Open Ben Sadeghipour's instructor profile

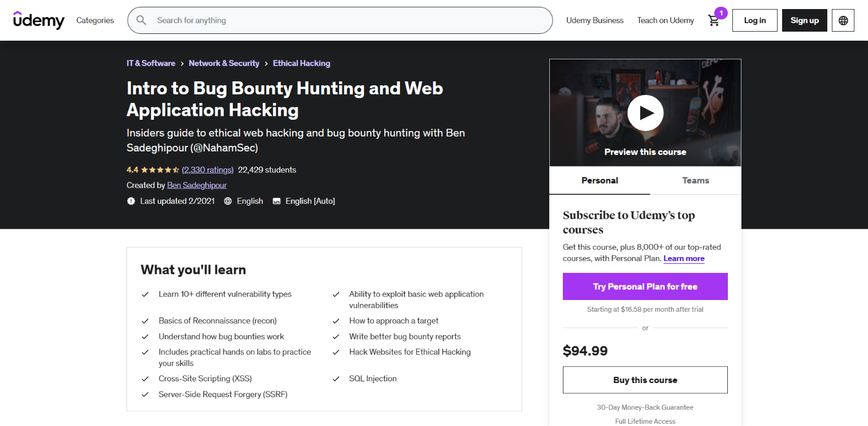click(196, 185)
